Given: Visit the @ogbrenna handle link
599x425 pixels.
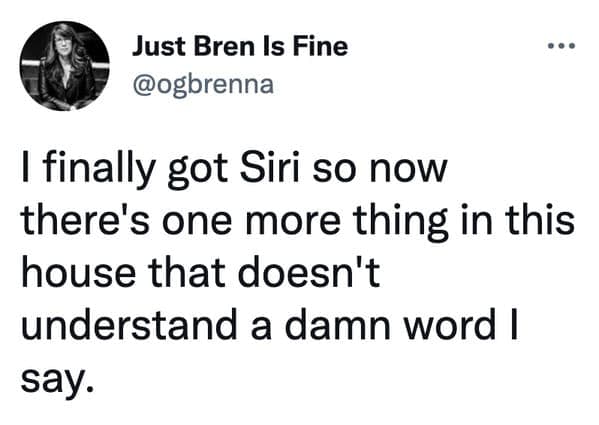Looking at the screenshot, I should pos(203,85).
